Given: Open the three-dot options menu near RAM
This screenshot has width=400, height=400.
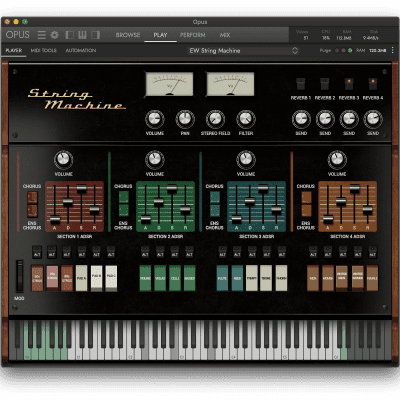Looking at the screenshot, I should coord(392,50).
